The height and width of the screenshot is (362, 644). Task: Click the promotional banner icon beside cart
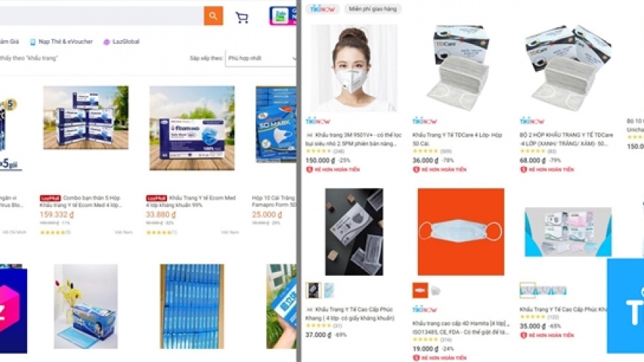click(282, 16)
